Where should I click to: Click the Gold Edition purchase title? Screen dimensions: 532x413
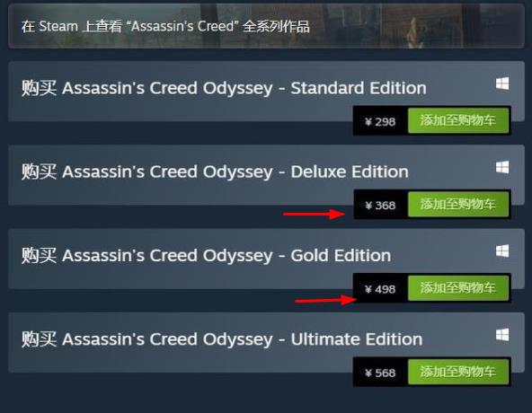coord(206,256)
